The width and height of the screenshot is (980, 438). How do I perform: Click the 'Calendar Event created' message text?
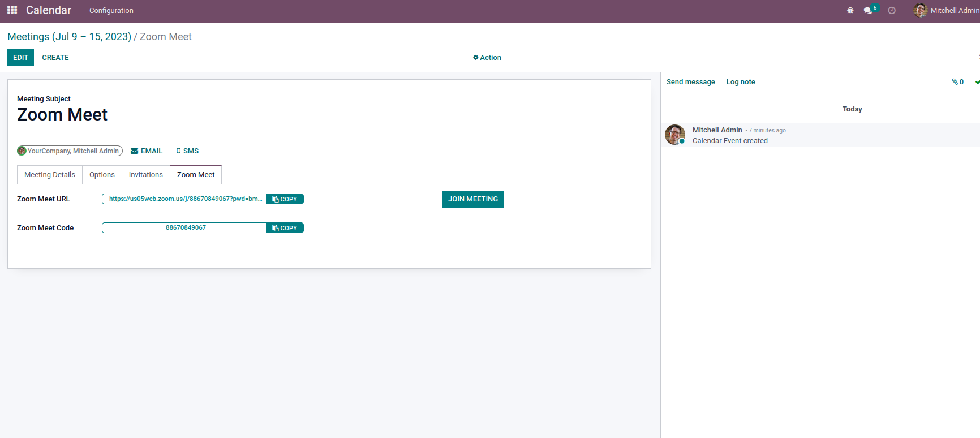730,141
